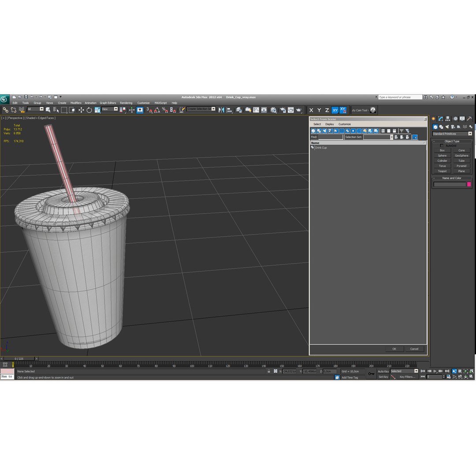The width and height of the screenshot is (476, 476).
Task: Open the Material Editor icon
Action: click(274, 110)
